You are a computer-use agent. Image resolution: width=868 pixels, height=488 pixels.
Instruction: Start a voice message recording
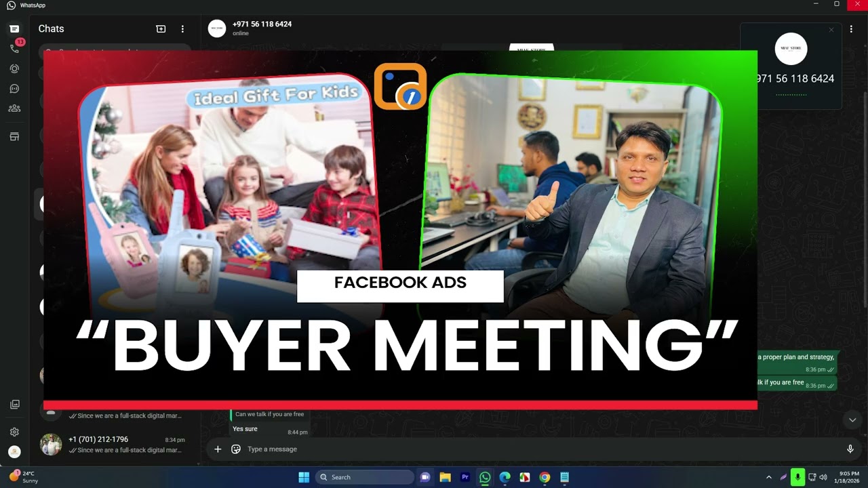pyautogui.click(x=850, y=449)
